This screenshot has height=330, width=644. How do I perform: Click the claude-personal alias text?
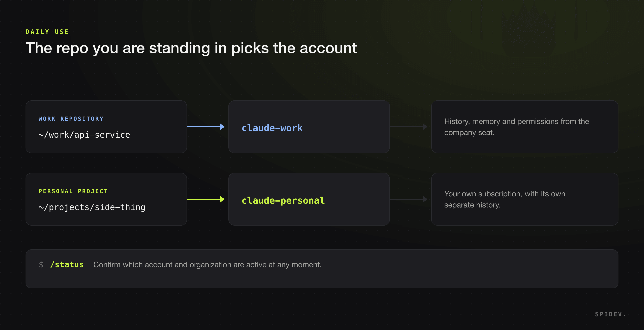pos(283,200)
